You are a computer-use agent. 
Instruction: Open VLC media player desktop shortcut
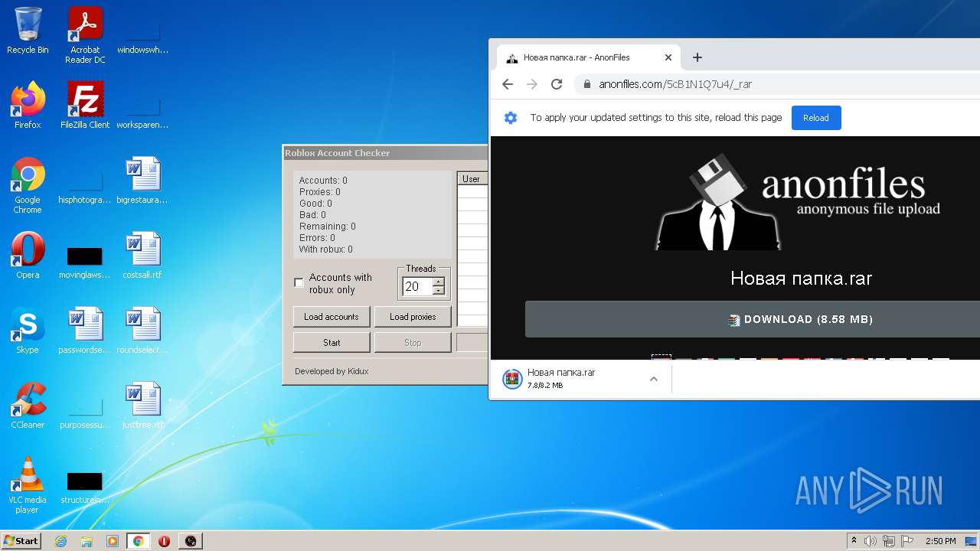coord(28,485)
